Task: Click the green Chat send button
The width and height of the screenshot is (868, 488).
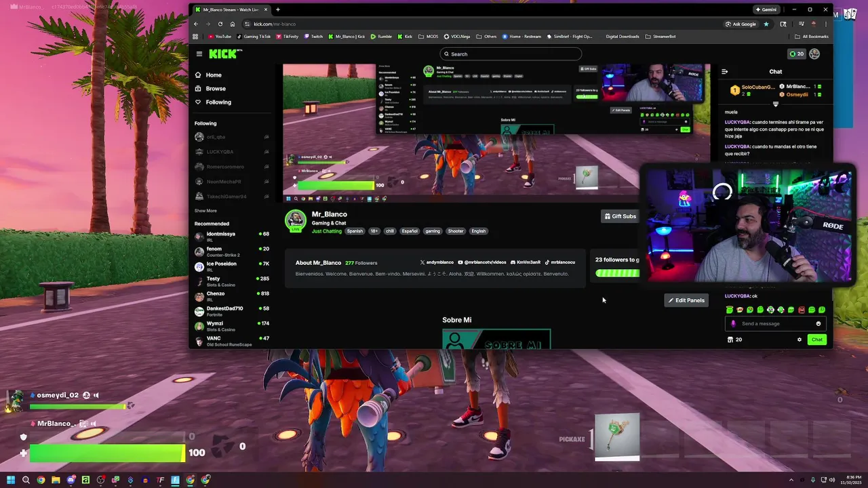Action: tap(817, 340)
